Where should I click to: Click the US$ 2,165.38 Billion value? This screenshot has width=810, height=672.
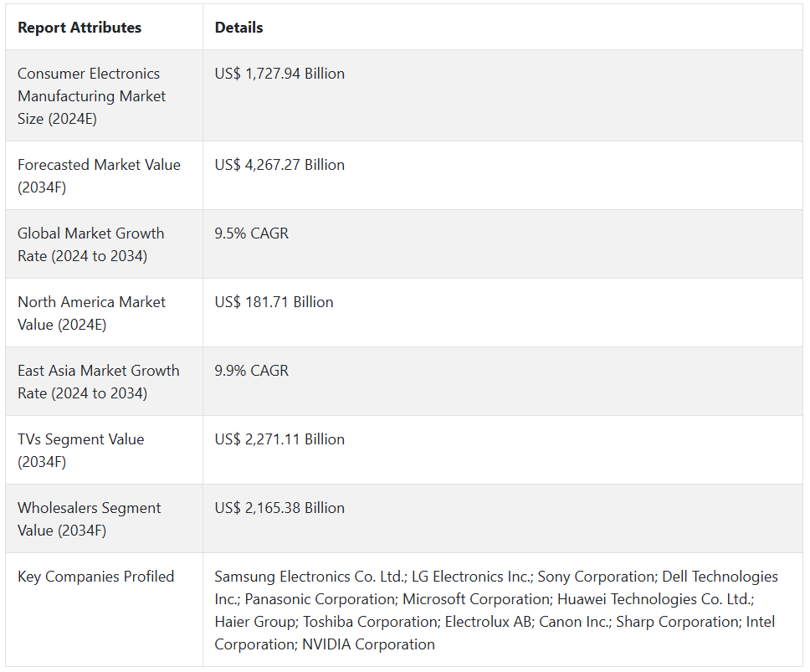[279, 508]
